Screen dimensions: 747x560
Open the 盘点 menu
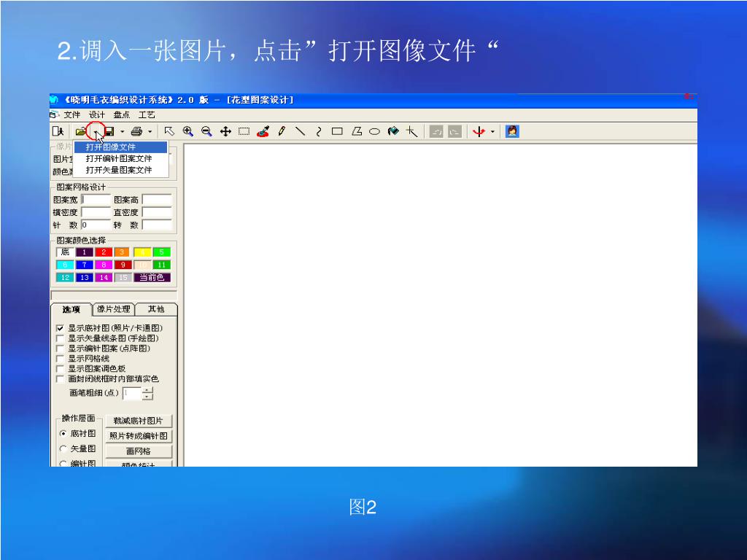[x=122, y=114]
